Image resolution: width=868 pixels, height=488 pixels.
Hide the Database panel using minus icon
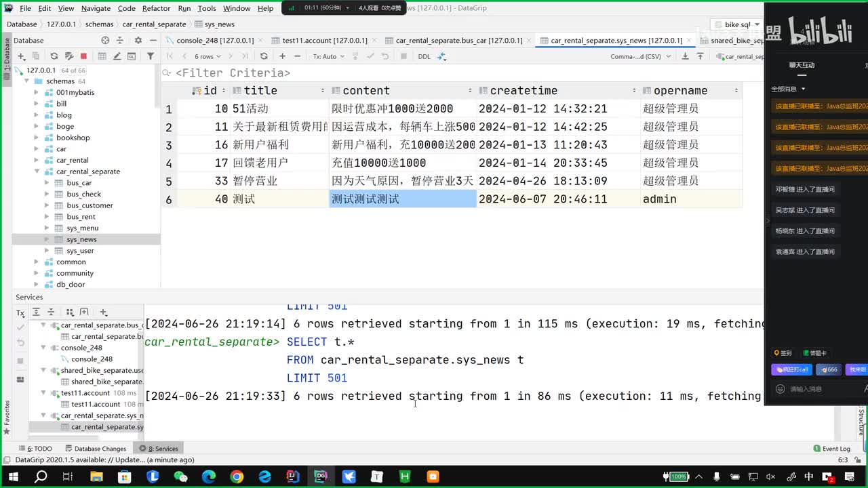click(x=153, y=41)
